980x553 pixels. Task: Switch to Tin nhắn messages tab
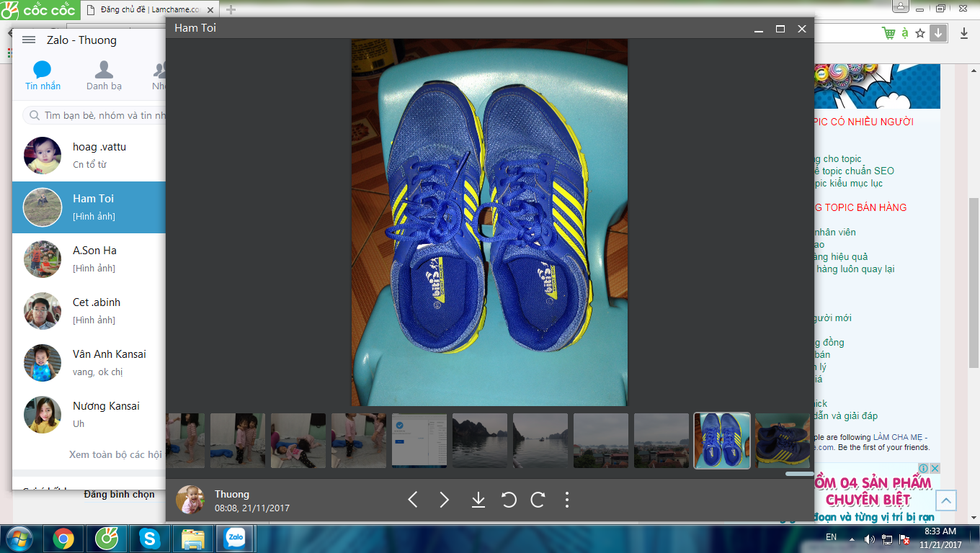43,76
